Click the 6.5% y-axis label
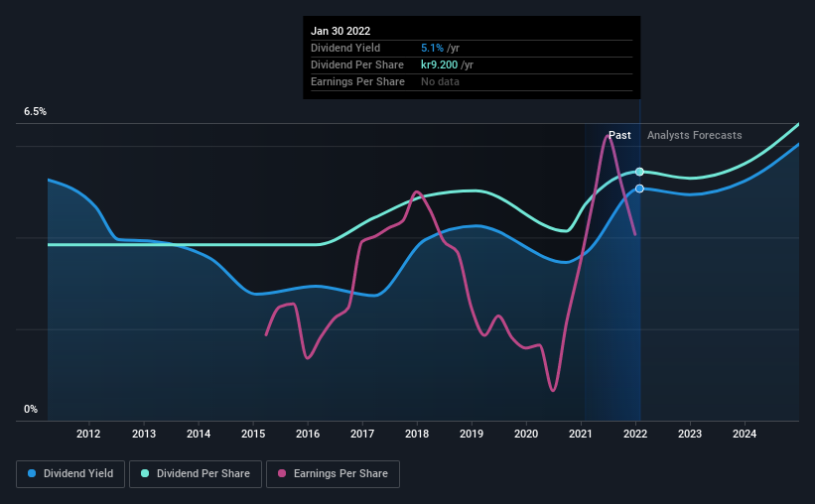 [x=36, y=112]
